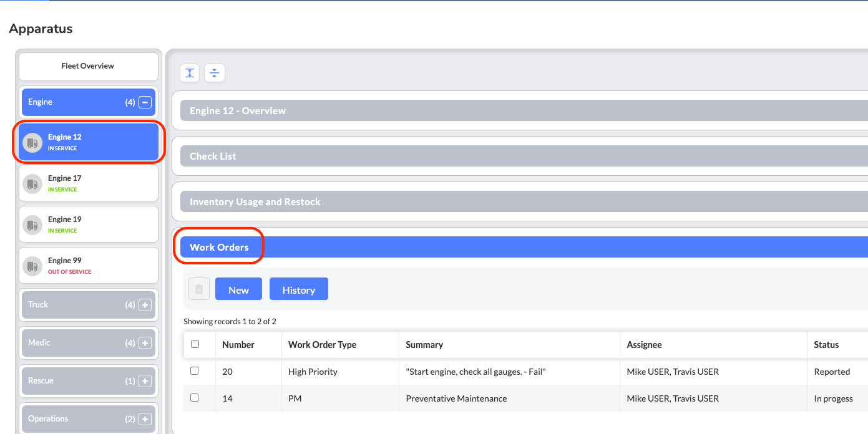Check the box for work order 14
This screenshot has width=868, height=434.
(195, 398)
